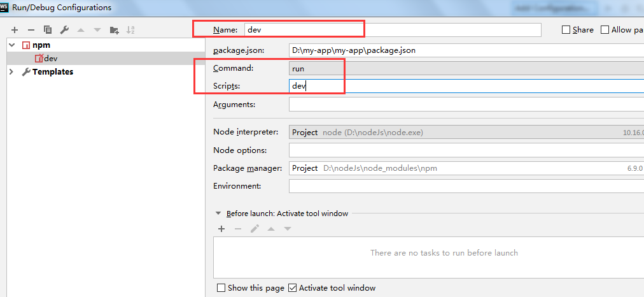Click the Arguments: label
Image resolution: width=644 pixels, height=297 pixels.
[234, 105]
